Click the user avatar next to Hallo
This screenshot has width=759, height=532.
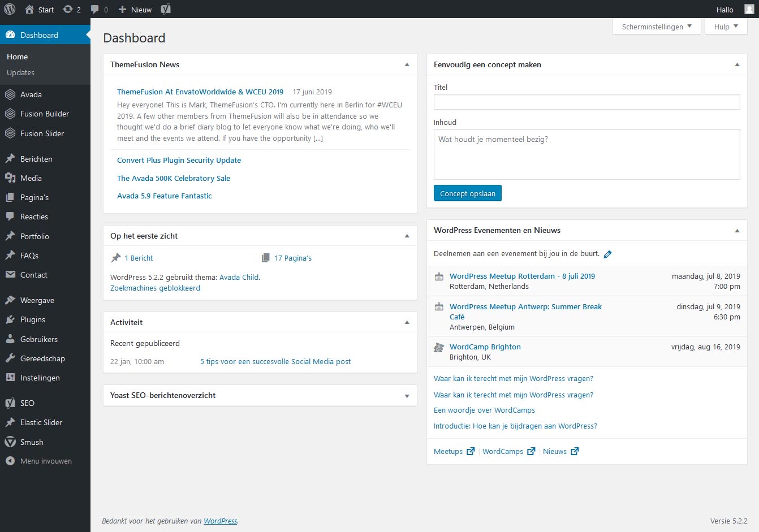pos(749,9)
